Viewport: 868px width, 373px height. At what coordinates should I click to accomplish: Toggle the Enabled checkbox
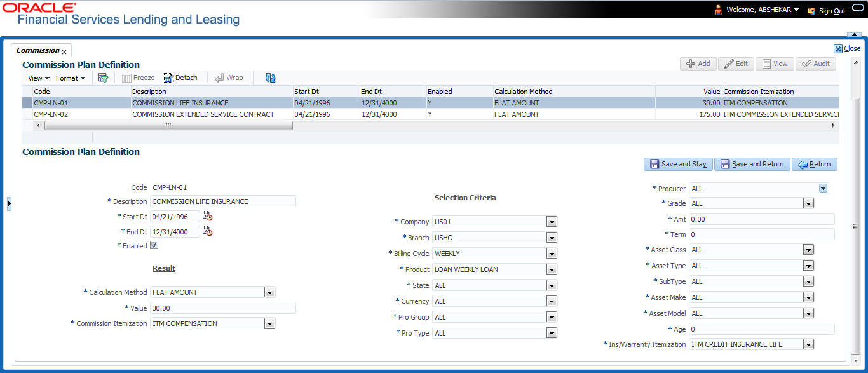[x=154, y=245]
